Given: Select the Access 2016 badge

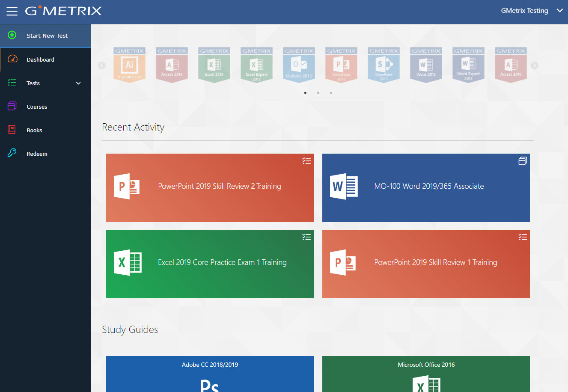Looking at the screenshot, I should tap(511, 65).
